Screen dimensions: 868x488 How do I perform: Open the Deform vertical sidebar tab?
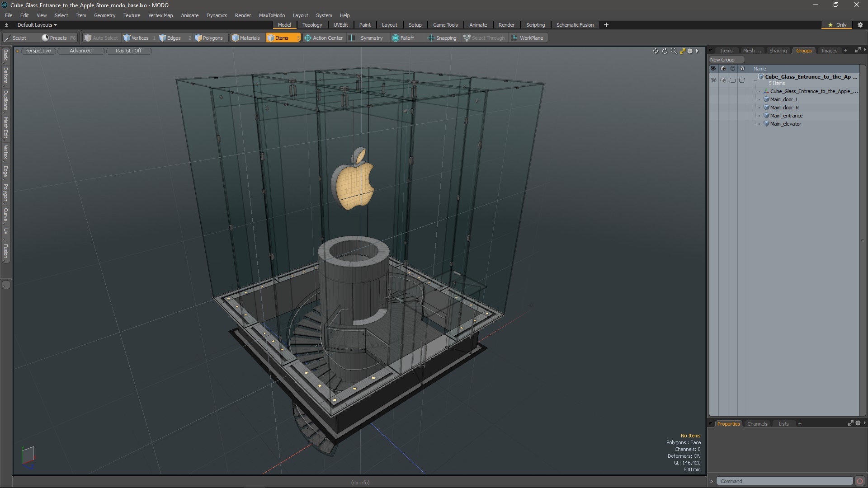tap(5, 76)
